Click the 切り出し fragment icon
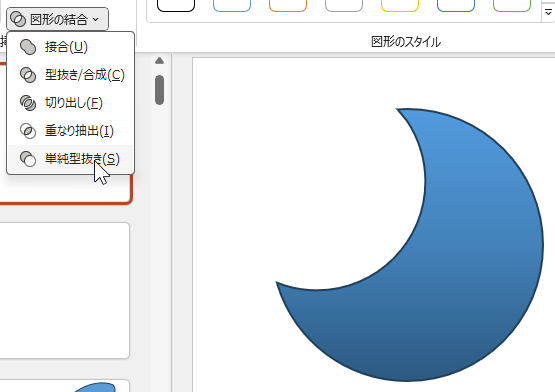This screenshot has width=555, height=392. (28, 103)
